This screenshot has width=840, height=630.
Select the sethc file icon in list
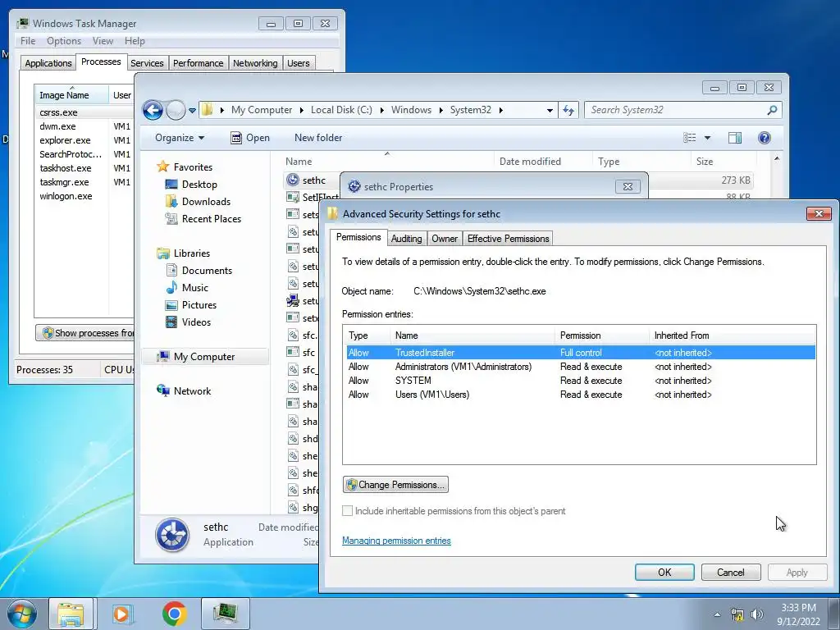click(x=293, y=180)
